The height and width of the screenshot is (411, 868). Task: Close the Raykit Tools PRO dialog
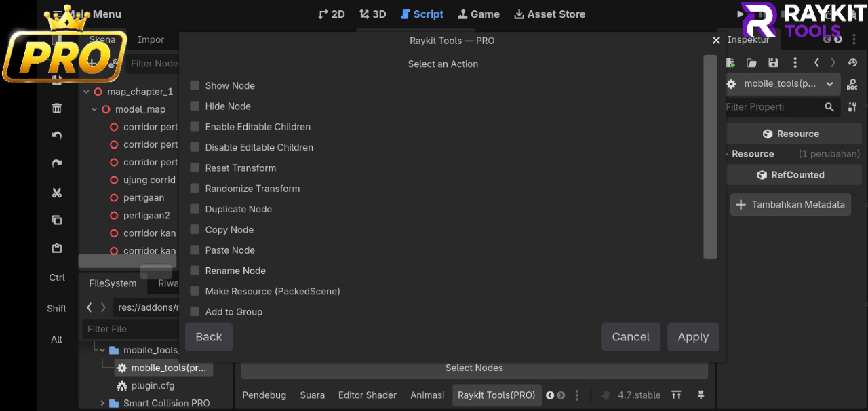click(x=716, y=41)
